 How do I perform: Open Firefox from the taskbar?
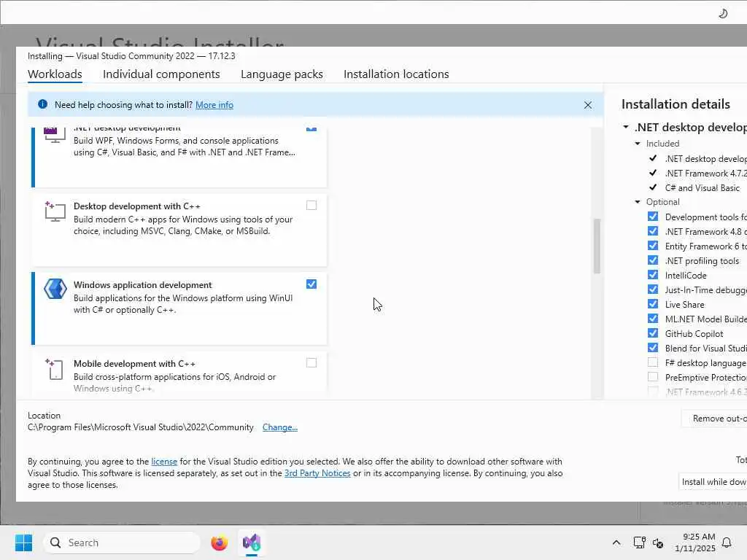[x=219, y=542]
